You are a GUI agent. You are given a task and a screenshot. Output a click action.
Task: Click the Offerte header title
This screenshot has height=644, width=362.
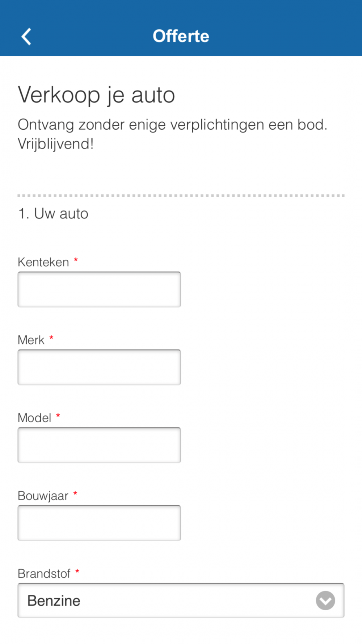coord(181,36)
